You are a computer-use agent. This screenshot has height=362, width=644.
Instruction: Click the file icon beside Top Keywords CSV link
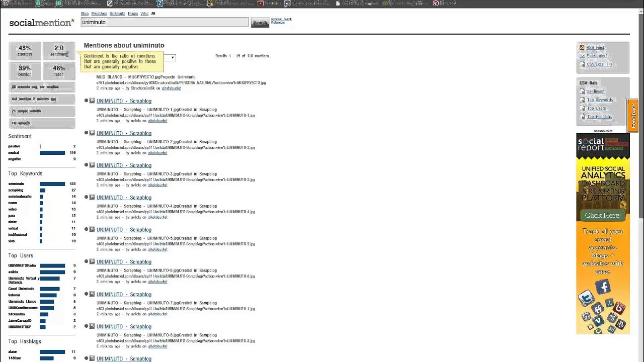point(583,100)
